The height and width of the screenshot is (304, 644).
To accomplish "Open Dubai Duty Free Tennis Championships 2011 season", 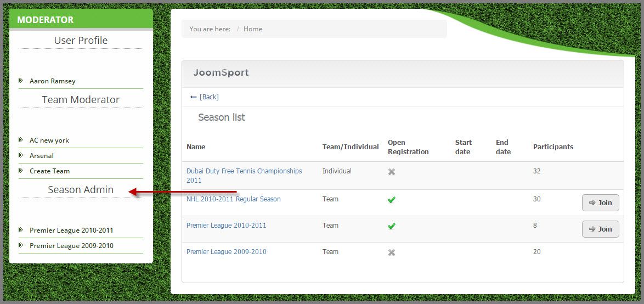I will tap(244, 176).
